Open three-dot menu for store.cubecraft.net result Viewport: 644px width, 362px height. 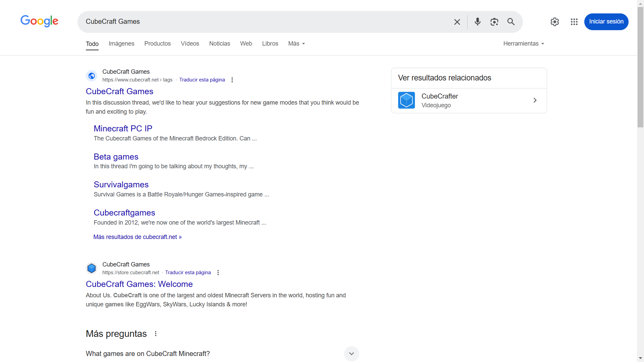tap(218, 273)
